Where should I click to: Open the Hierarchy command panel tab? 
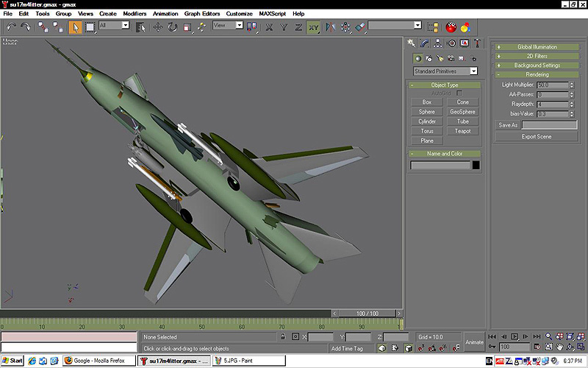pos(439,43)
